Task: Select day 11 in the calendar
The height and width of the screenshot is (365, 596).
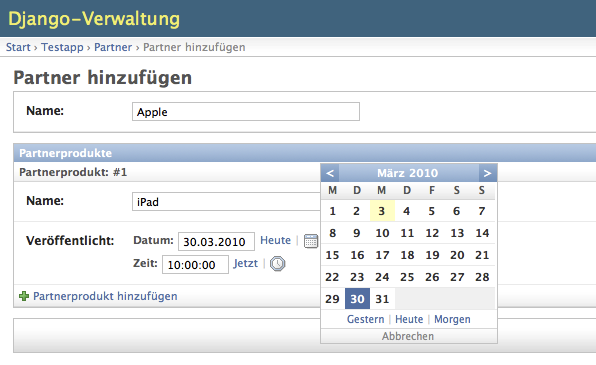Action: pos(407,233)
